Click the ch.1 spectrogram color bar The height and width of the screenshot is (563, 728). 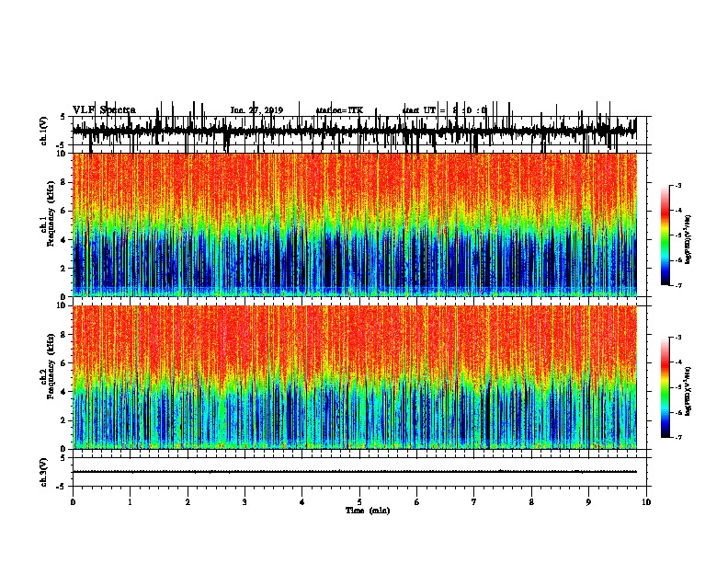coord(665,235)
